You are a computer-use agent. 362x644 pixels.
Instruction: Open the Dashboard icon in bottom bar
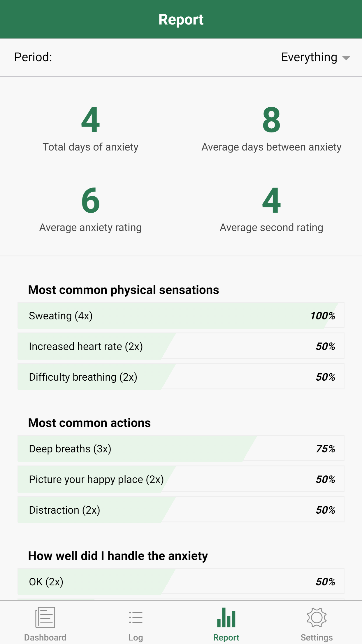(45, 617)
